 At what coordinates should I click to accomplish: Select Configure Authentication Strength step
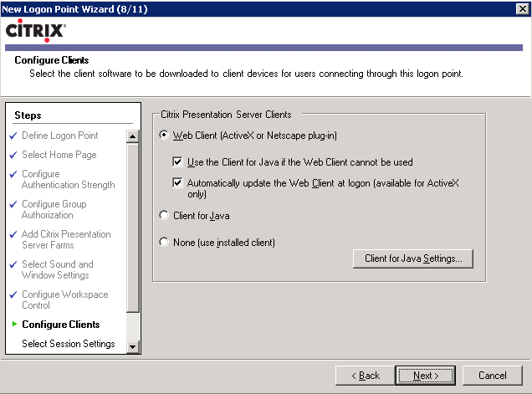pos(69,179)
